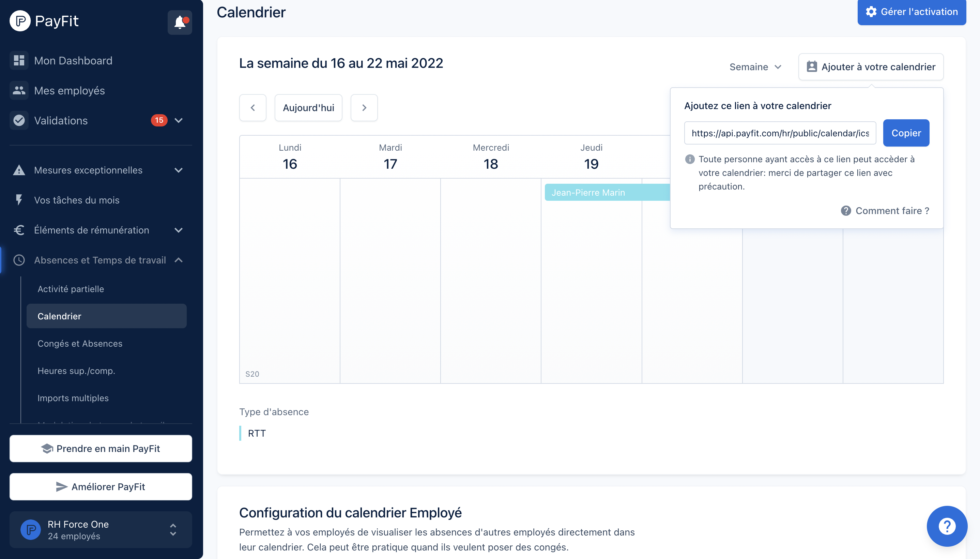
Task: Click the Mon Dashboard grid icon
Action: point(19,61)
